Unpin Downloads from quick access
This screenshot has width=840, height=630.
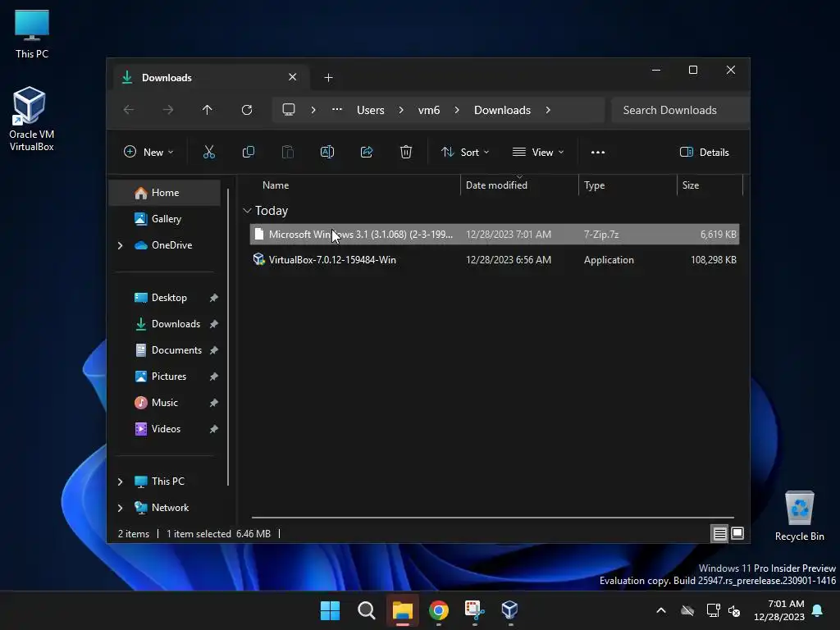[x=214, y=324]
